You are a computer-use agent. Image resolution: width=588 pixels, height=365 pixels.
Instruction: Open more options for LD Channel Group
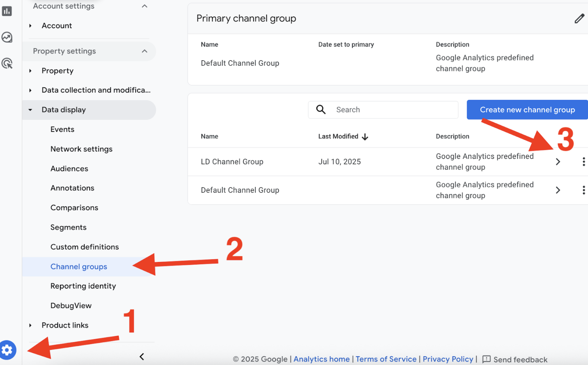pos(584,162)
